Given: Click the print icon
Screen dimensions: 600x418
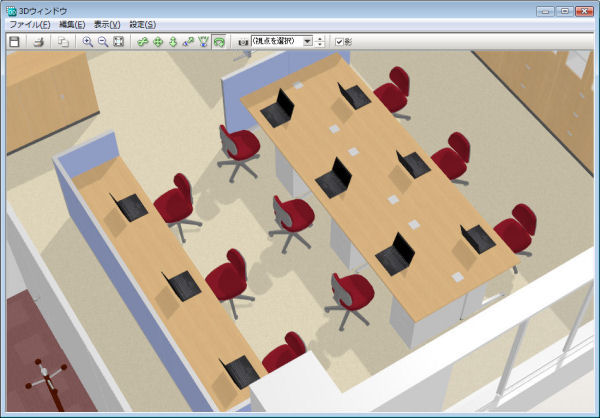Looking at the screenshot, I should pyautogui.click(x=39, y=42).
